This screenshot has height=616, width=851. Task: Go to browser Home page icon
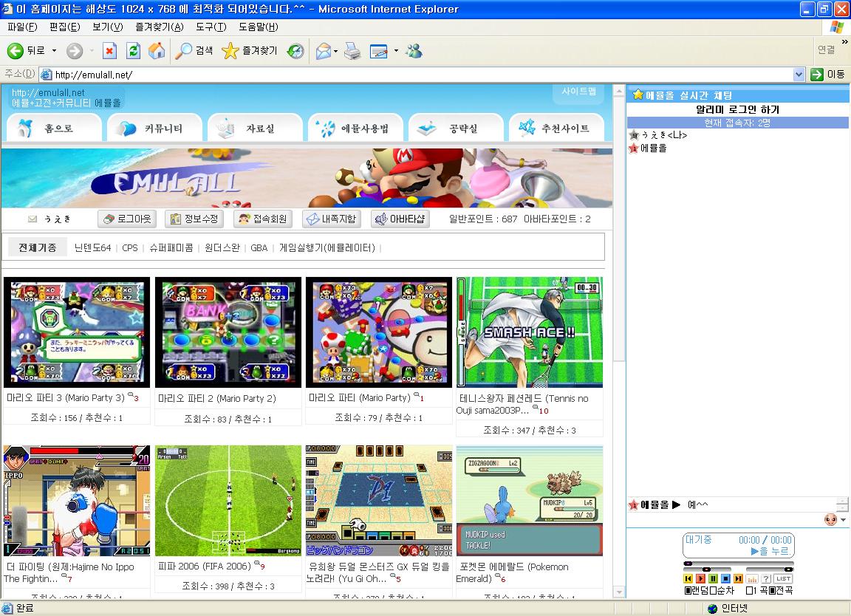(157, 51)
